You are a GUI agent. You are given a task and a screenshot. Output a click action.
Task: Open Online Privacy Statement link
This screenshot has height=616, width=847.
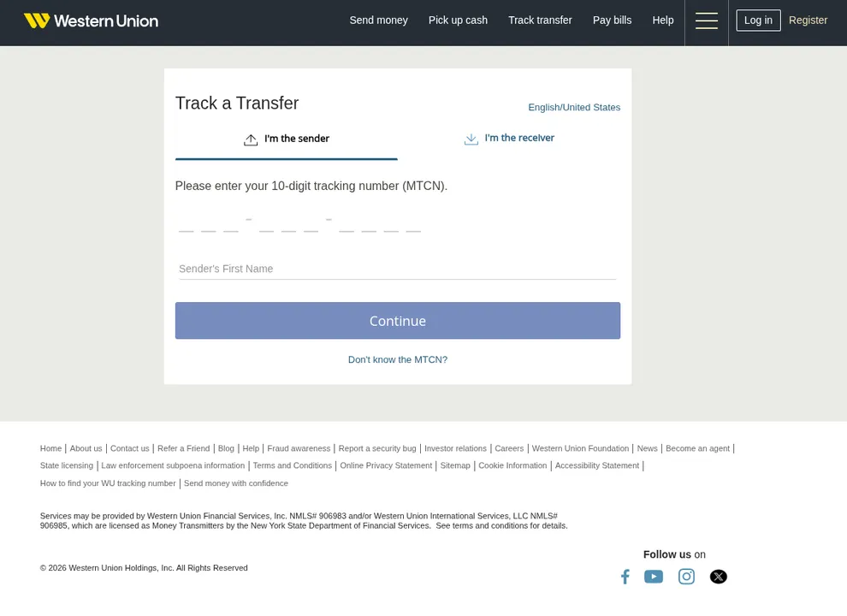point(386,465)
